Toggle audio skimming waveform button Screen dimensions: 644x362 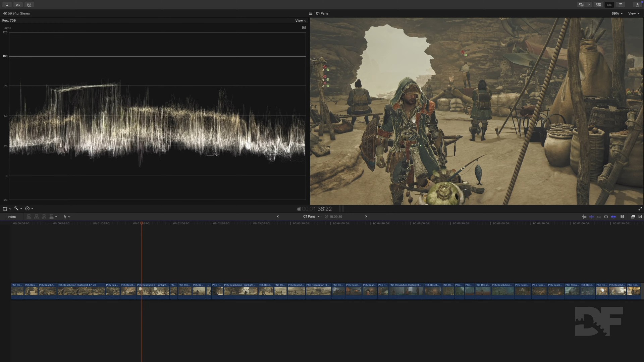coord(599,217)
